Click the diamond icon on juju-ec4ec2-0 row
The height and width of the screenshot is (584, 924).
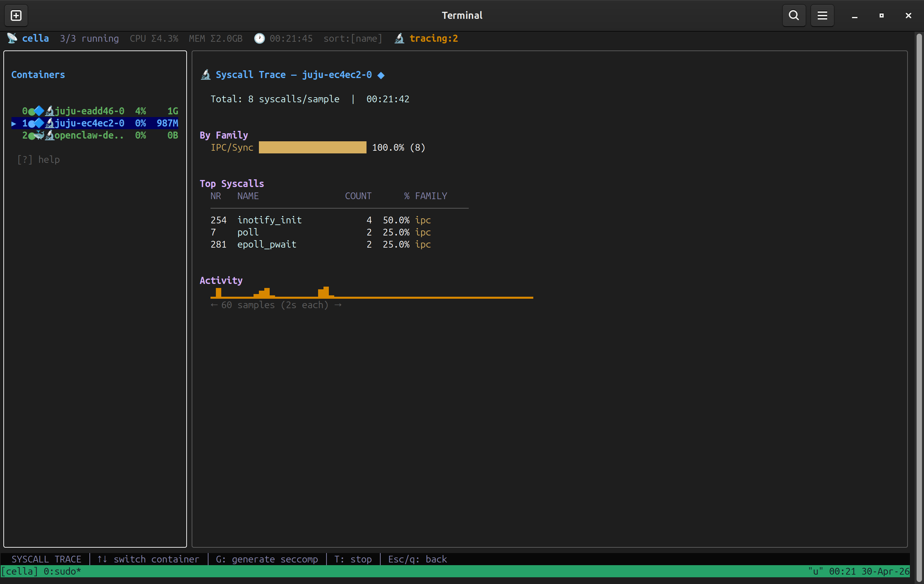(39, 123)
